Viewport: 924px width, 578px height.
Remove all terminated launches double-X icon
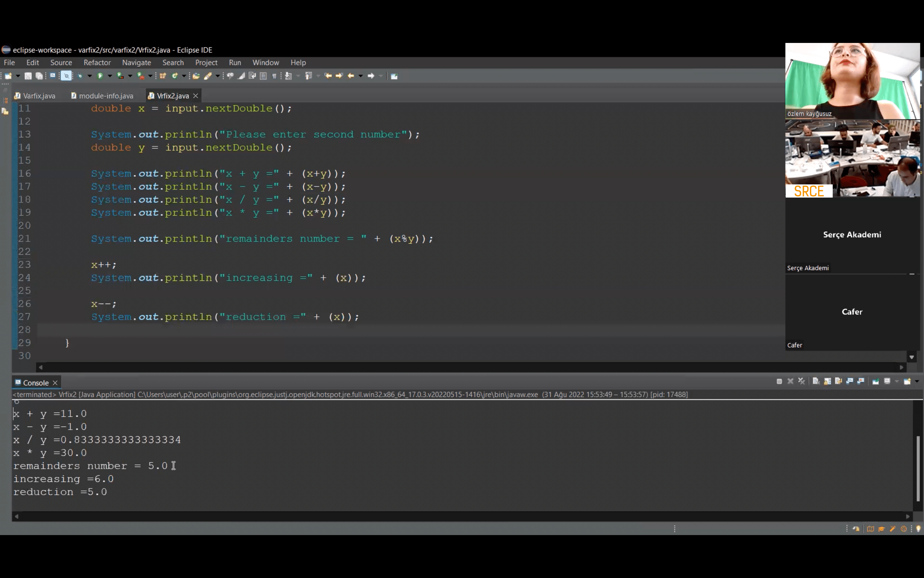point(801,381)
